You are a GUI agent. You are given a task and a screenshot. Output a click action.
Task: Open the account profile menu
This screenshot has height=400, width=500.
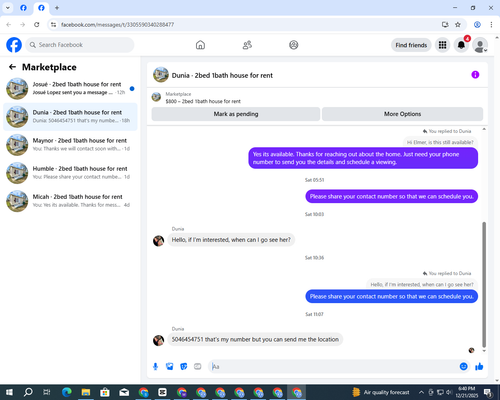coord(480,45)
